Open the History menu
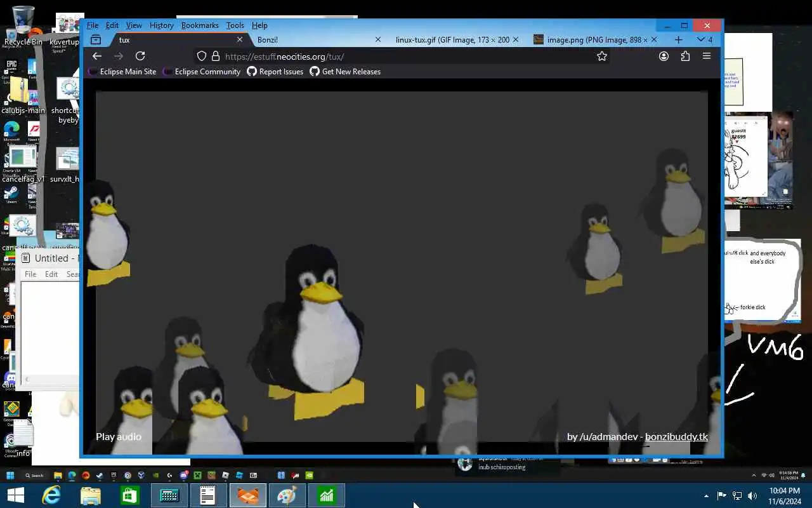812x508 pixels. pyautogui.click(x=161, y=25)
